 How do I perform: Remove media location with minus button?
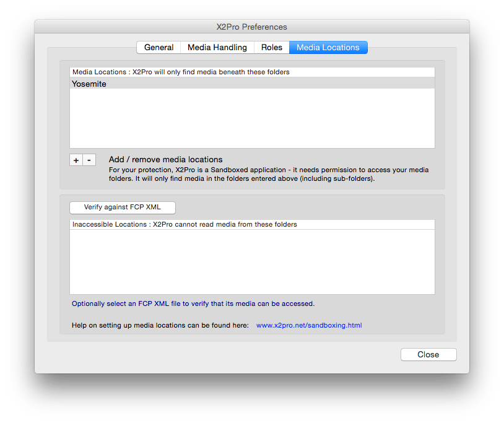coord(89,160)
